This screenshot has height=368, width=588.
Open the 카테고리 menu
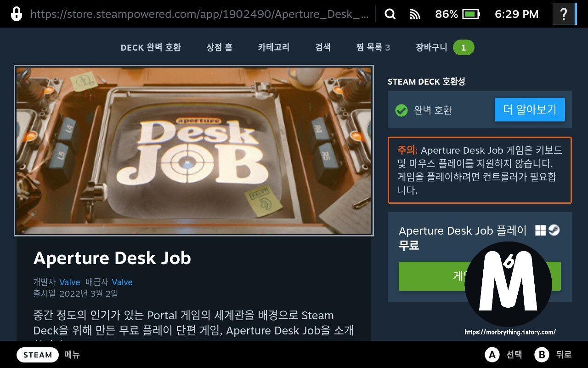coord(274,47)
